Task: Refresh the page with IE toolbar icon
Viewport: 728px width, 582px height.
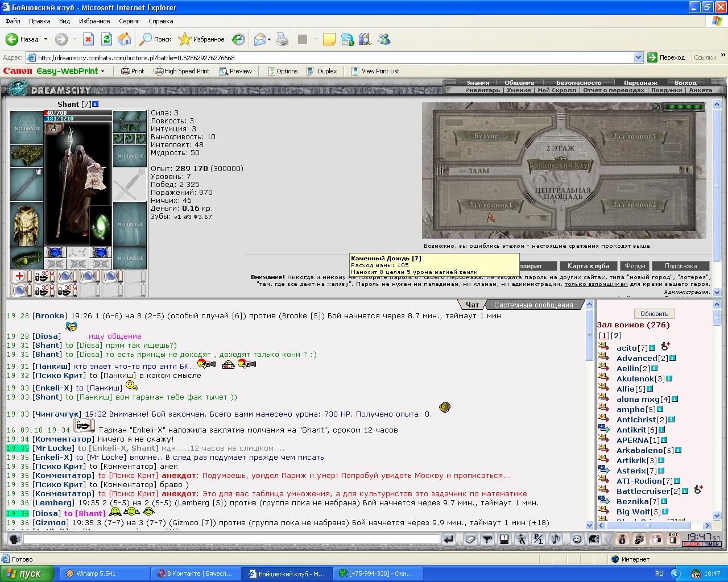Action: [x=106, y=39]
